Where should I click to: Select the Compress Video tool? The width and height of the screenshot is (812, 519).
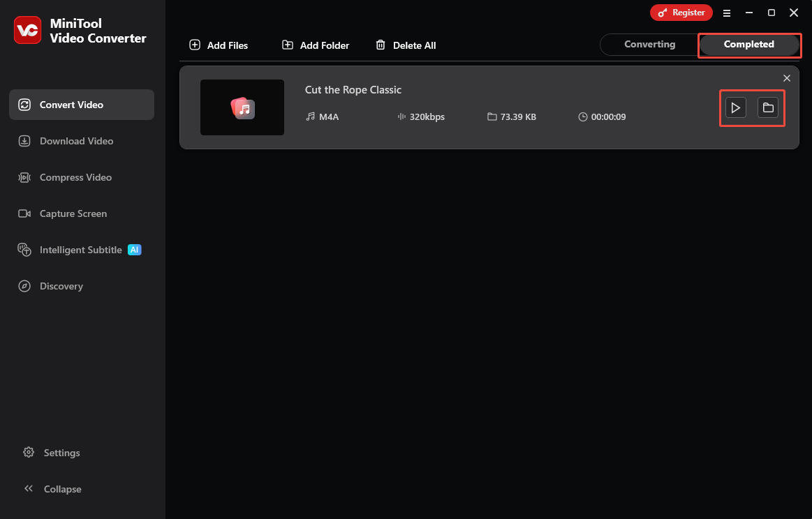point(24,177)
